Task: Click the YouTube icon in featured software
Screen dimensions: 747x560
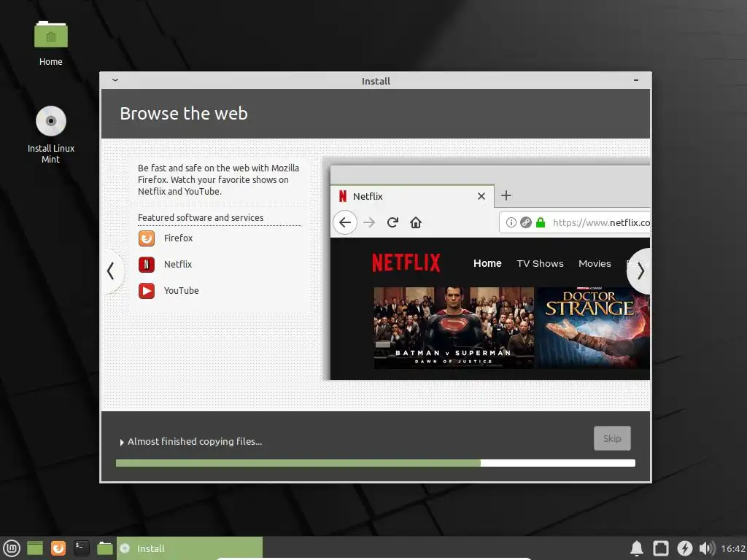Action: click(147, 290)
